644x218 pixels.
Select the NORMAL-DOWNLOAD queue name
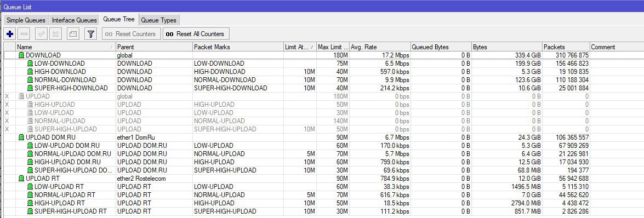(65, 79)
